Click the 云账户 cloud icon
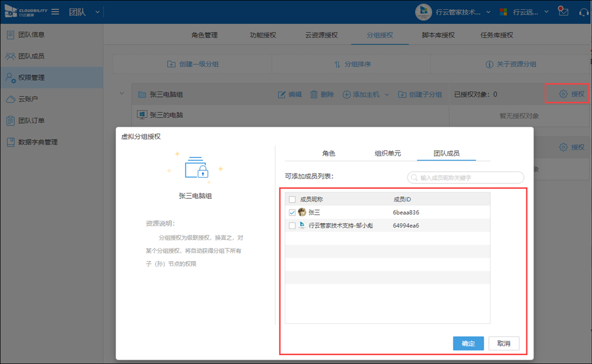The width and height of the screenshot is (592, 364). pos(11,99)
